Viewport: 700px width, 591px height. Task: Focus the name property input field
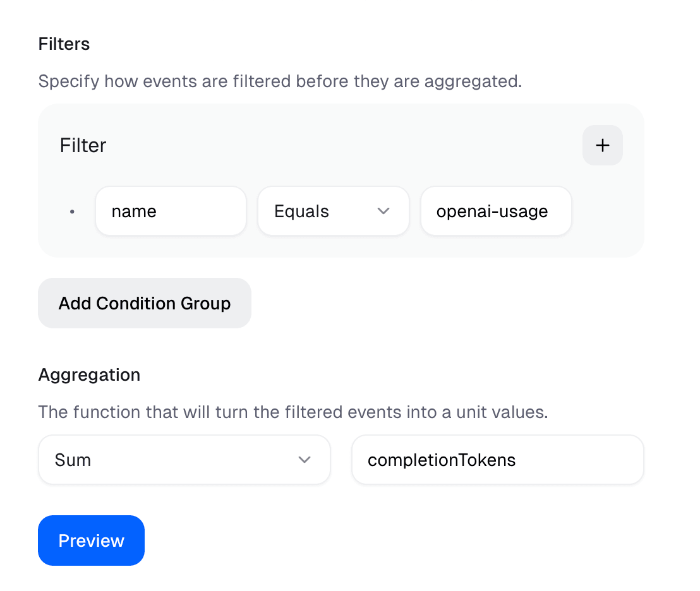(171, 211)
